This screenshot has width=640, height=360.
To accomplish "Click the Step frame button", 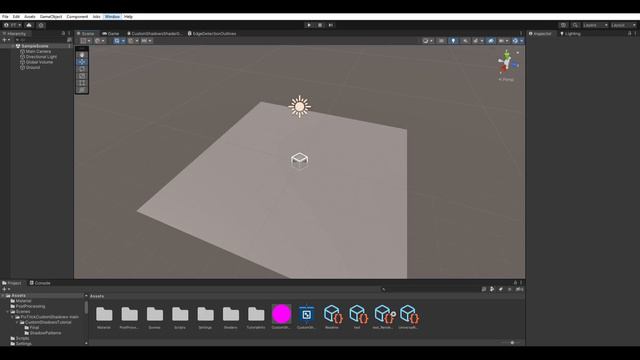I will point(331,25).
